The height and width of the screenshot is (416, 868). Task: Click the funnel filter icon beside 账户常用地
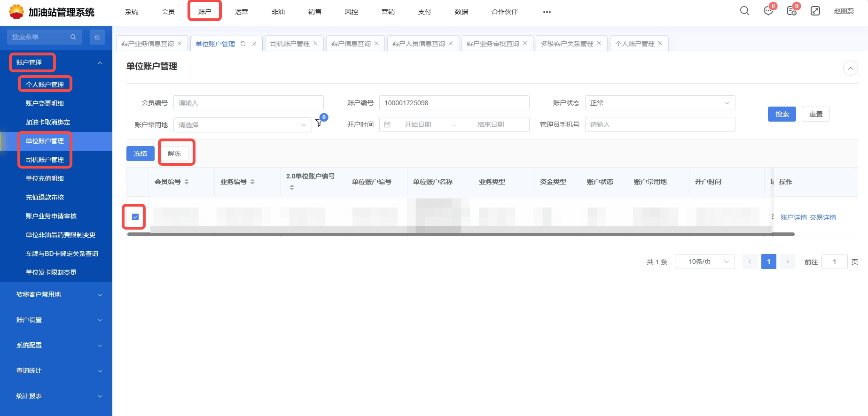pyautogui.click(x=319, y=123)
